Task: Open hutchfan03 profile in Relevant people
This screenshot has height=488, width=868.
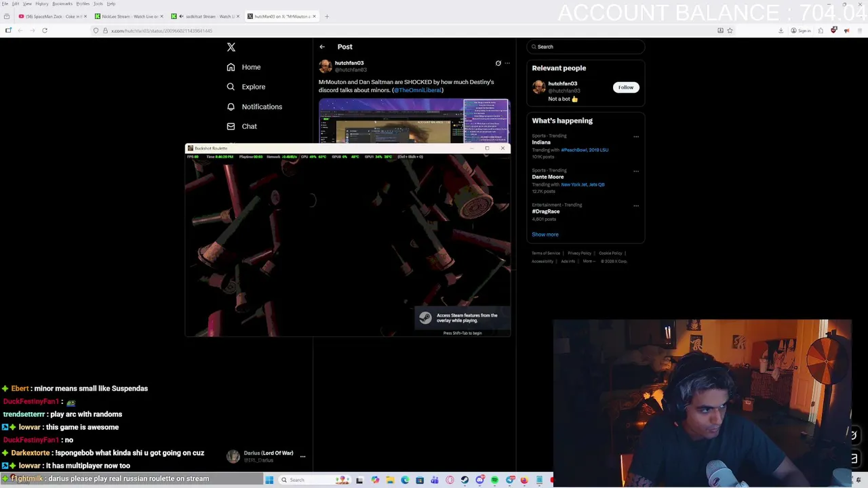Action: point(562,83)
